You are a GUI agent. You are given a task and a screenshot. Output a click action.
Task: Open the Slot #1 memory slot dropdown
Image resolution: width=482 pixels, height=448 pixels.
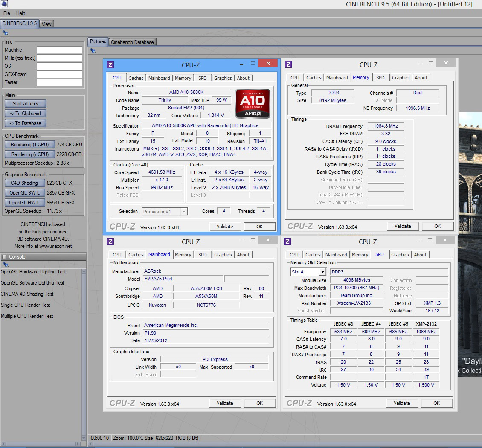[x=322, y=272]
